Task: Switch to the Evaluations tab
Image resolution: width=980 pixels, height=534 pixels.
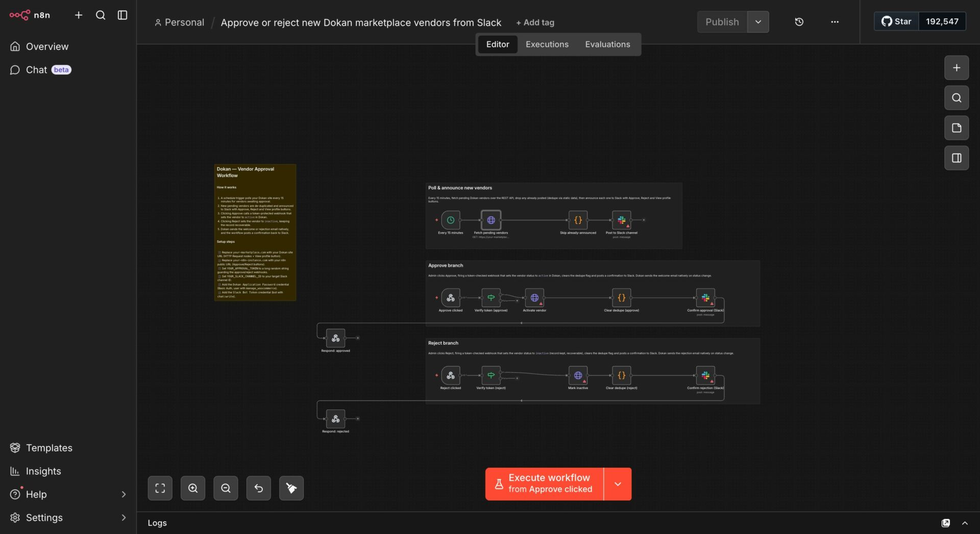Action: point(607,44)
